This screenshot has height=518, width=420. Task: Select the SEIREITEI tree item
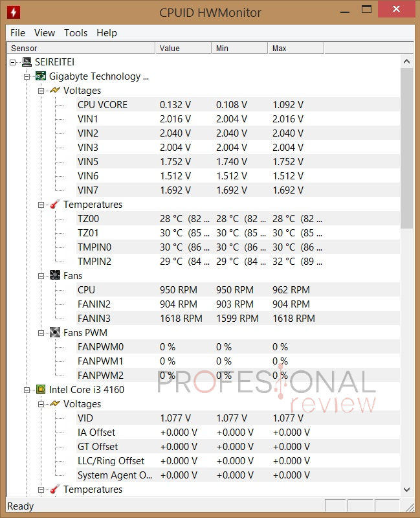tap(54, 62)
